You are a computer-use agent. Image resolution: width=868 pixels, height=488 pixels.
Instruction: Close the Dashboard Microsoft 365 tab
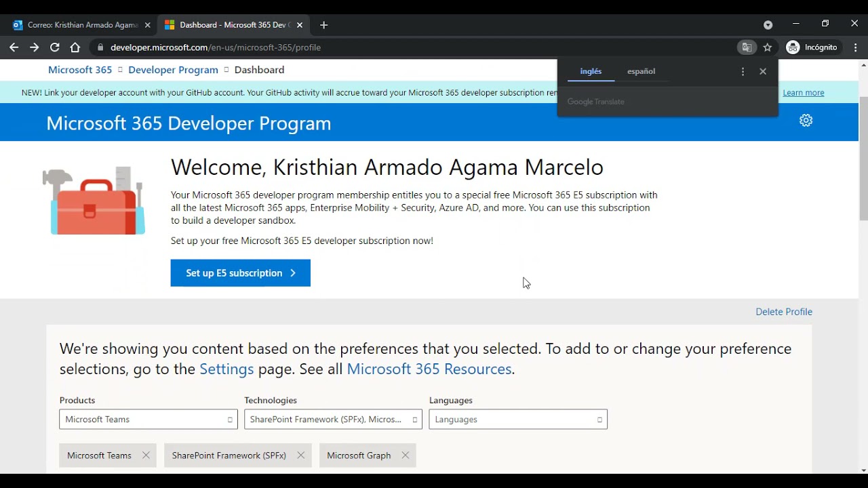tap(300, 25)
